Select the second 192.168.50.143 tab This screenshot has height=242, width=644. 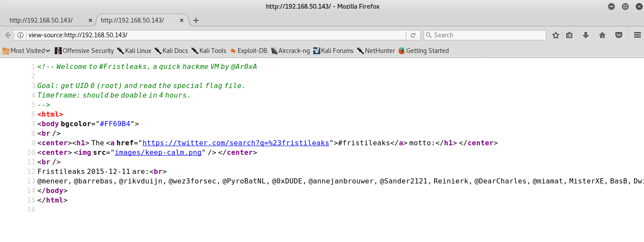pos(132,20)
